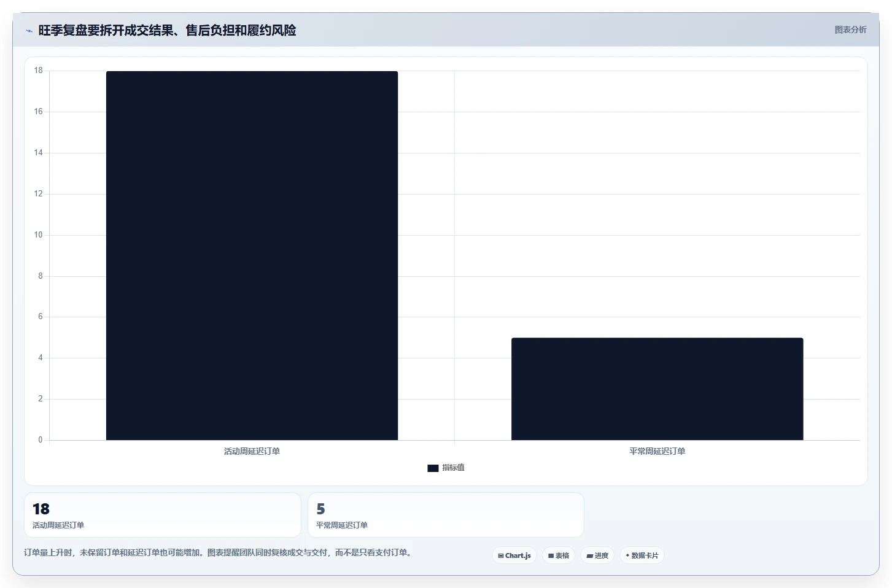Click the 旺季复盘要拆开成交结果 title text
The height and width of the screenshot is (588, 892).
tap(167, 30)
